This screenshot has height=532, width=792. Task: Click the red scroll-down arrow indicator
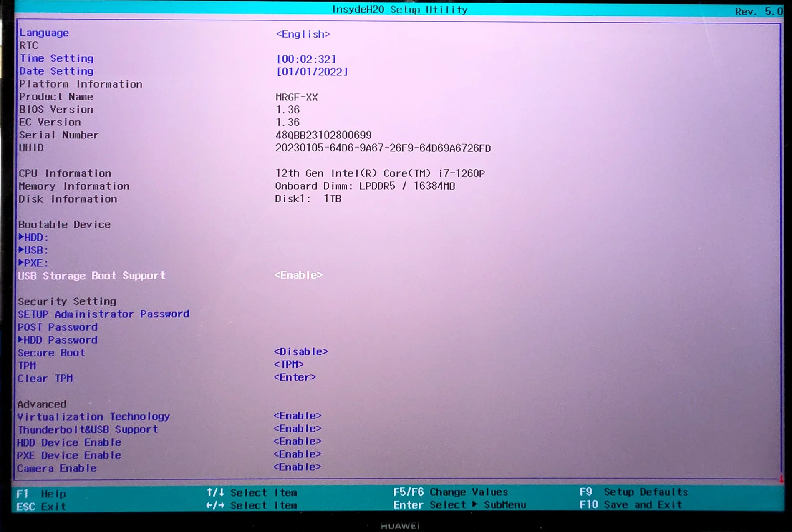781,479
